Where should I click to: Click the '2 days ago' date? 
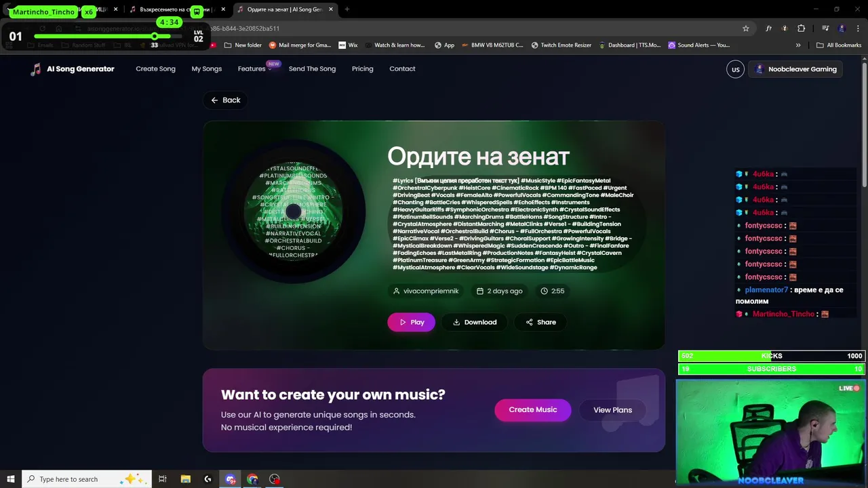505,291
